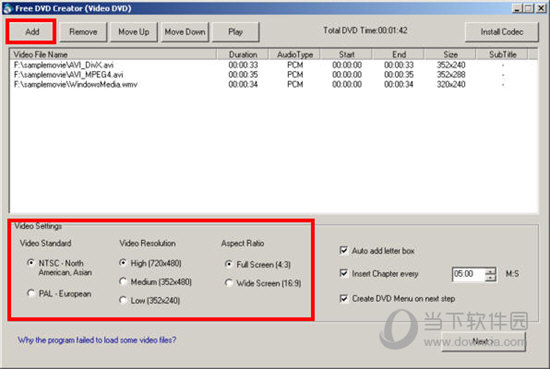The image size is (550, 369).
Task: Click the Remove button
Action: point(83,32)
